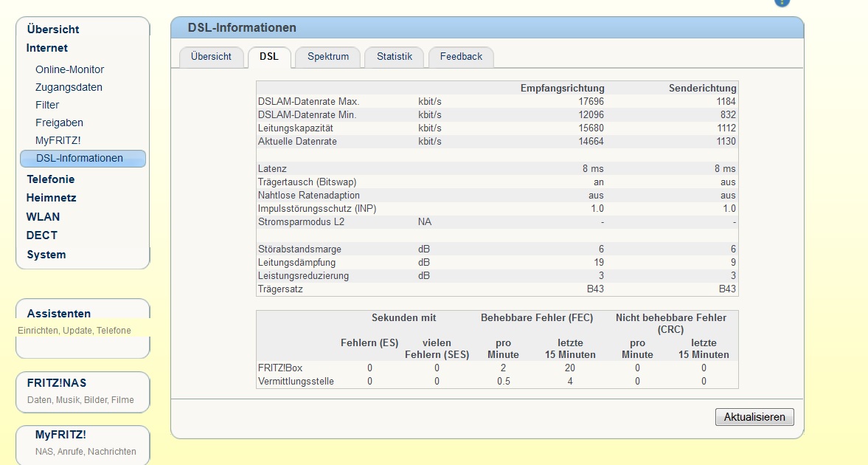Click the help icon at top right

point(782,2)
